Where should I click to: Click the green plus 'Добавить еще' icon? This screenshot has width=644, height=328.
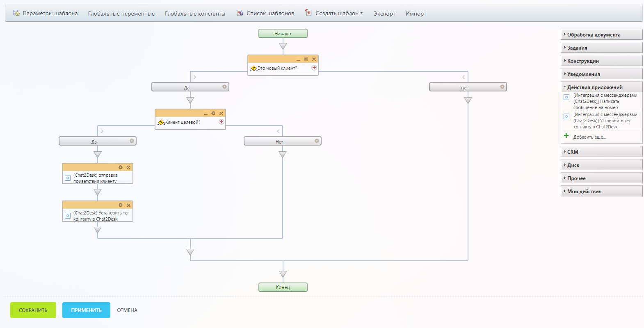click(566, 136)
